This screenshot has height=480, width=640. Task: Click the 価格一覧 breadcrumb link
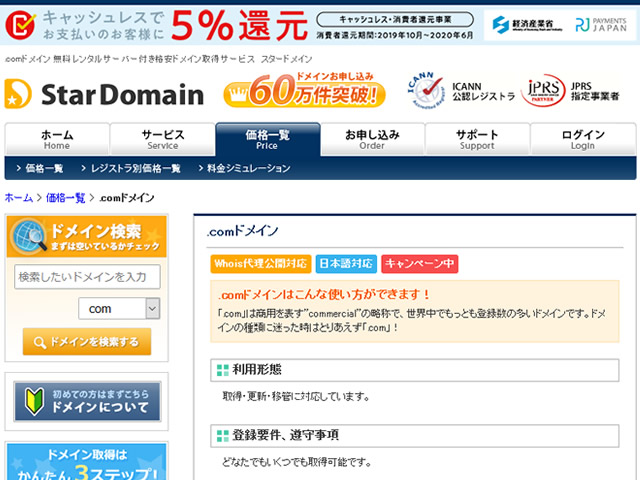(65, 198)
